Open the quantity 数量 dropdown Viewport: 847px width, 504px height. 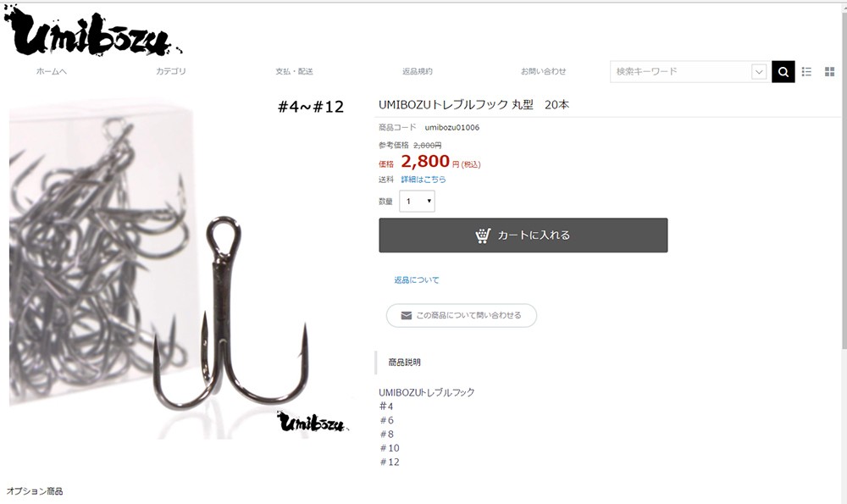[x=417, y=201]
